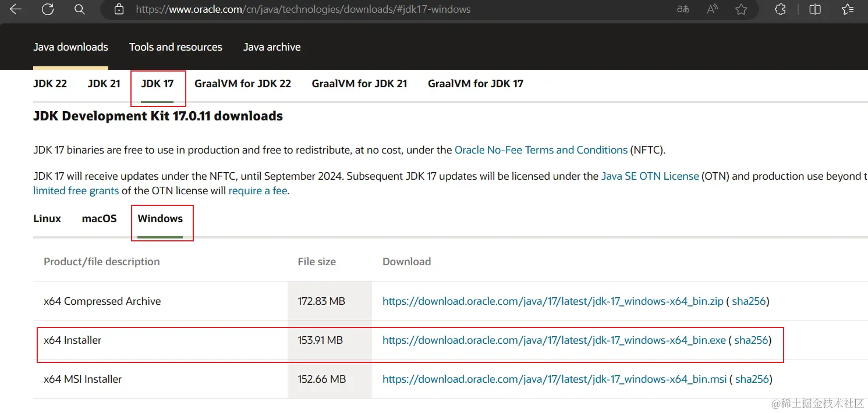The image size is (868, 413).
Task: Select the JDK 17 tab
Action: pos(157,83)
